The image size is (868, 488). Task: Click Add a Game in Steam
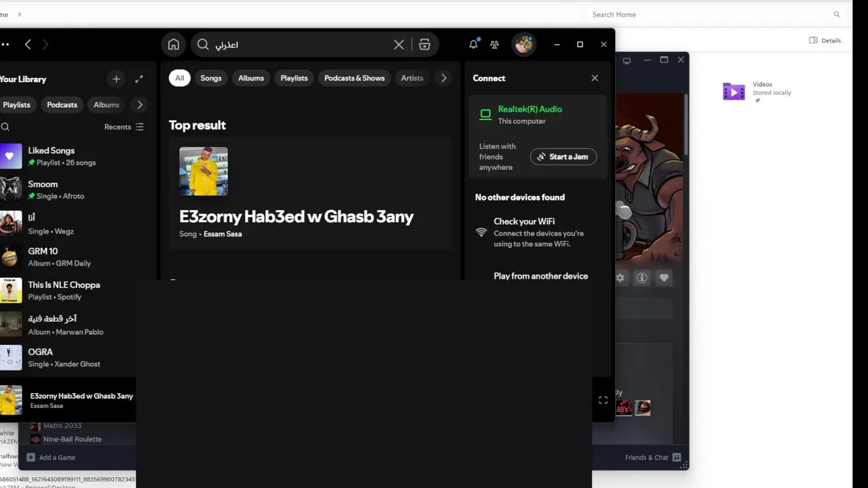(57, 457)
